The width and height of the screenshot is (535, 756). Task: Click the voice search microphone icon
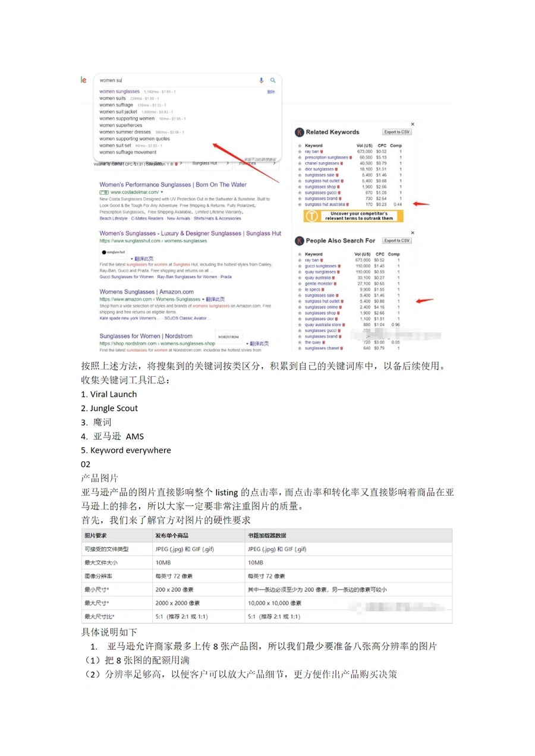(261, 80)
